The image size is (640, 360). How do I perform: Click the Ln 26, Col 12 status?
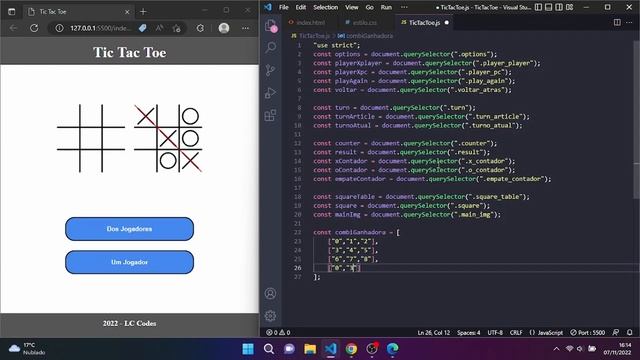[433, 333]
